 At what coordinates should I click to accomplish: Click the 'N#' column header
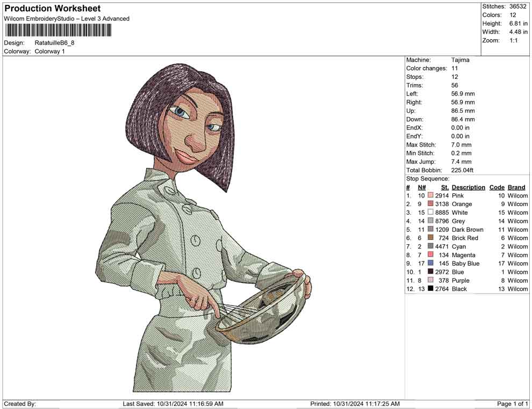pos(421,187)
